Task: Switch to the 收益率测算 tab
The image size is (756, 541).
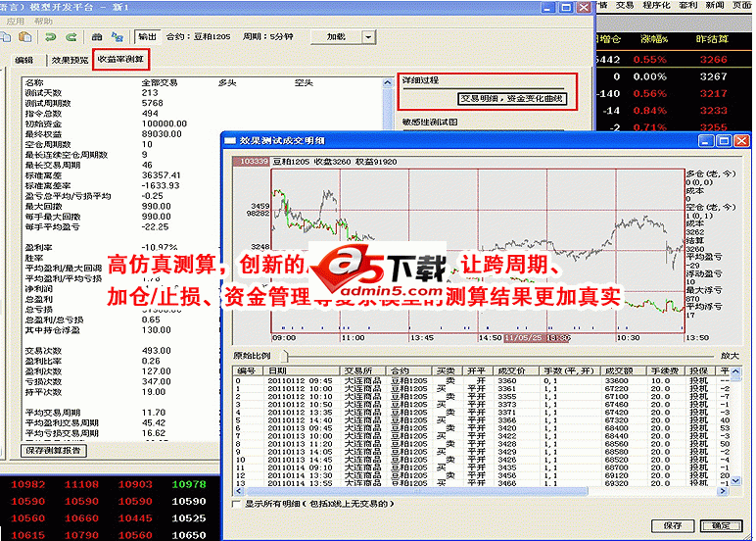Action: (120, 60)
